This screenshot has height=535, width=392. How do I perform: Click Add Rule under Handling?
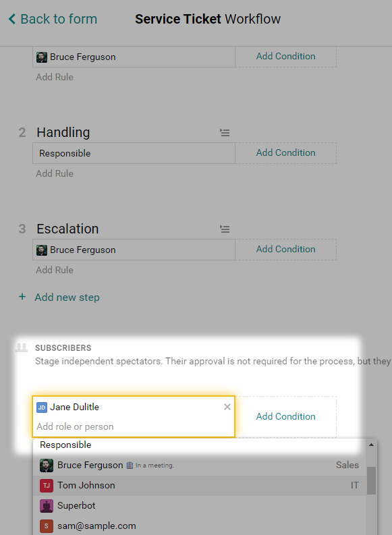click(x=55, y=173)
